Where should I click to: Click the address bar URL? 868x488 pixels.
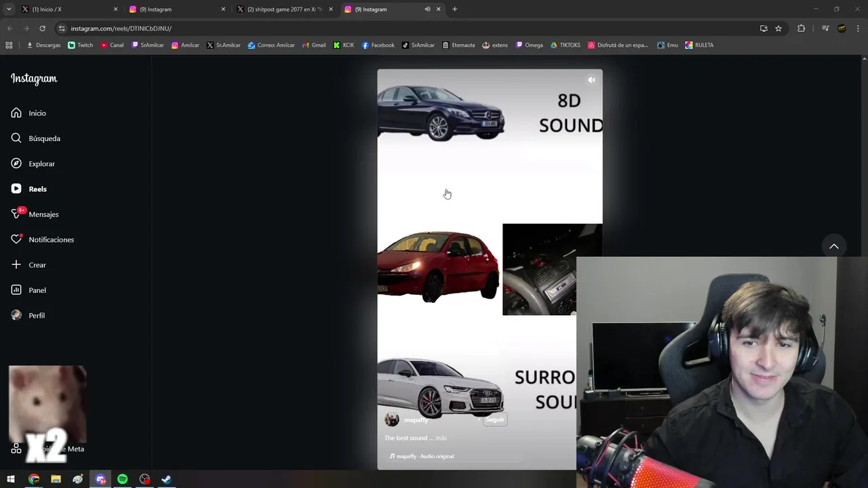[121, 28]
